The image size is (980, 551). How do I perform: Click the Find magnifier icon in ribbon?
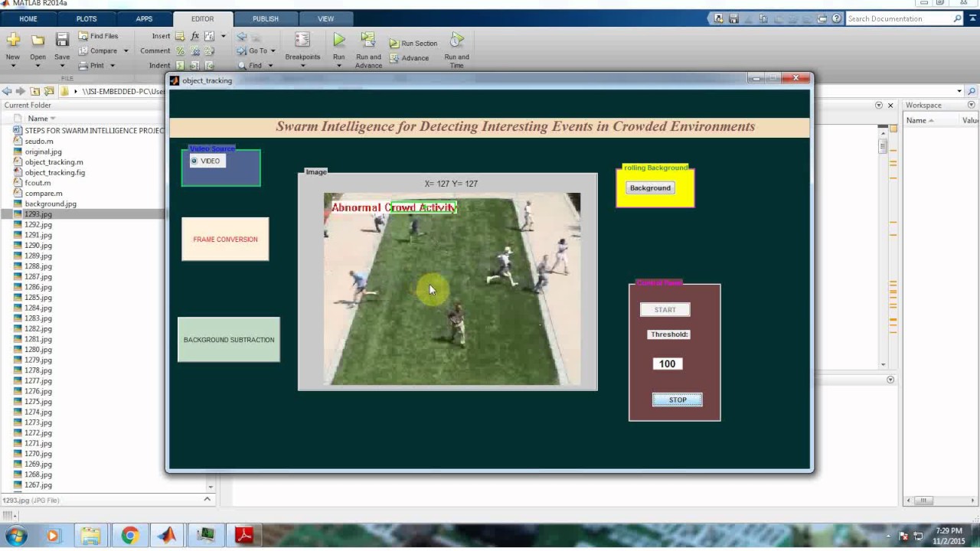pyautogui.click(x=241, y=65)
